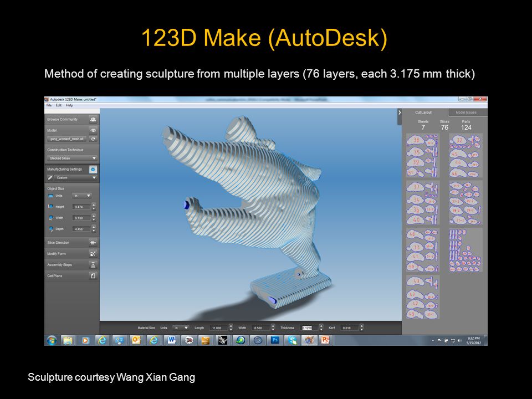
Task: Switch to the Model Issues tab
Action: point(467,112)
